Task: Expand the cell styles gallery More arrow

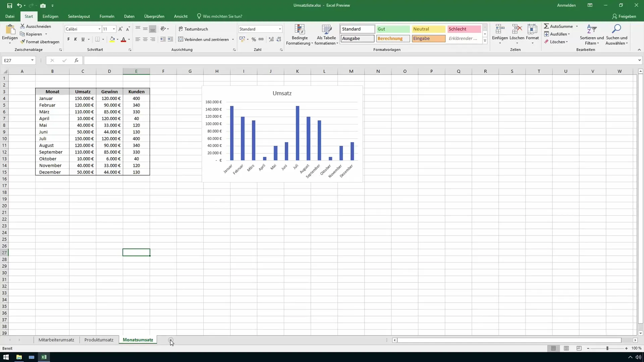Action: (x=485, y=41)
